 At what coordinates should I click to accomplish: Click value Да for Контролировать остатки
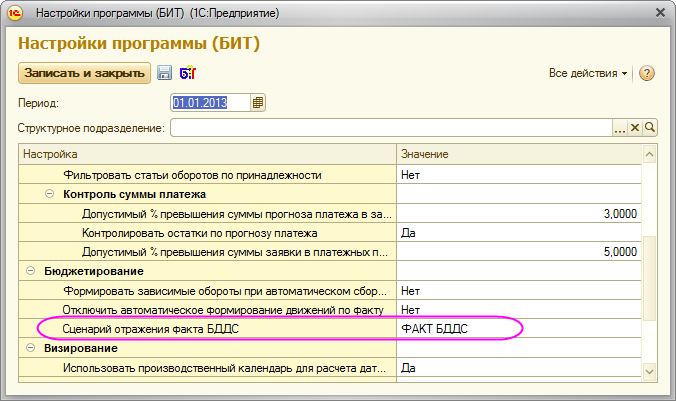pyautogui.click(x=519, y=233)
